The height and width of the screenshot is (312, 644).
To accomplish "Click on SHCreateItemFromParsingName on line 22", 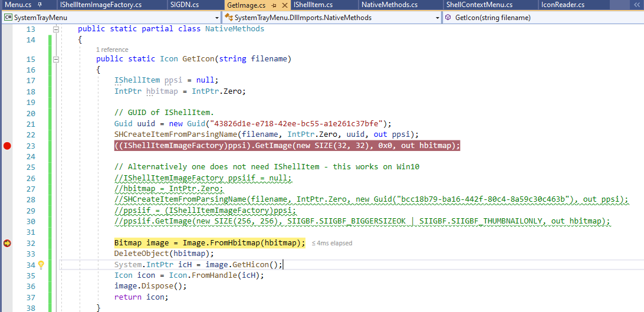I will (176, 134).
